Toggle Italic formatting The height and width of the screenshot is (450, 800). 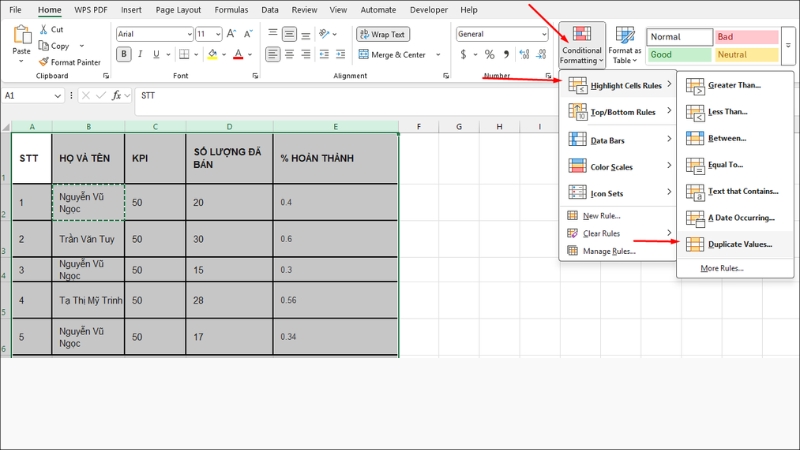140,54
